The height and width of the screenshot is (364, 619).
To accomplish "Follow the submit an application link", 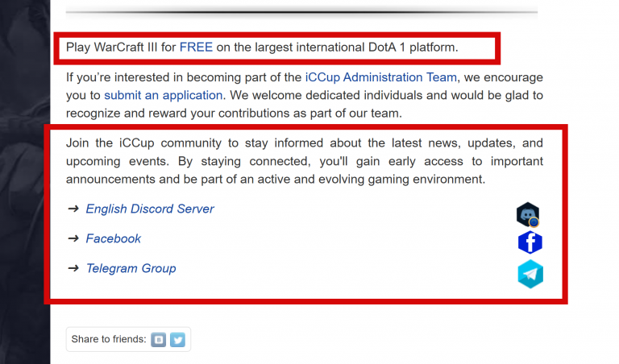I will [164, 96].
